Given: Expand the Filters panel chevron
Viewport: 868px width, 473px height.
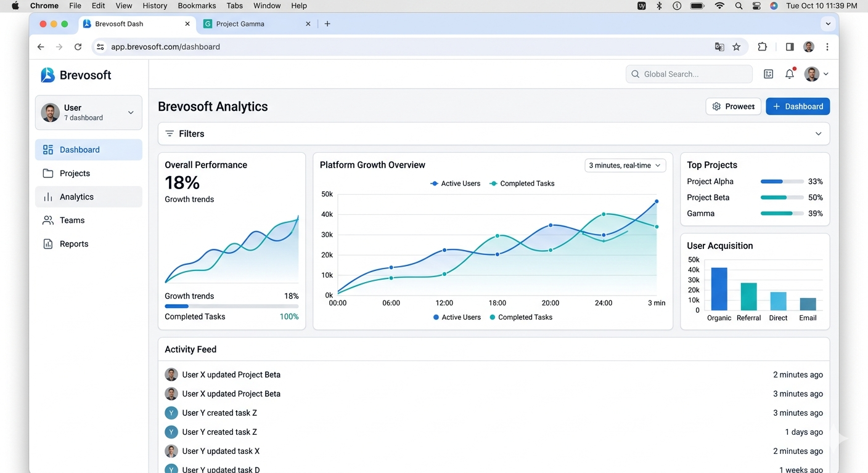Looking at the screenshot, I should (x=818, y=134).
